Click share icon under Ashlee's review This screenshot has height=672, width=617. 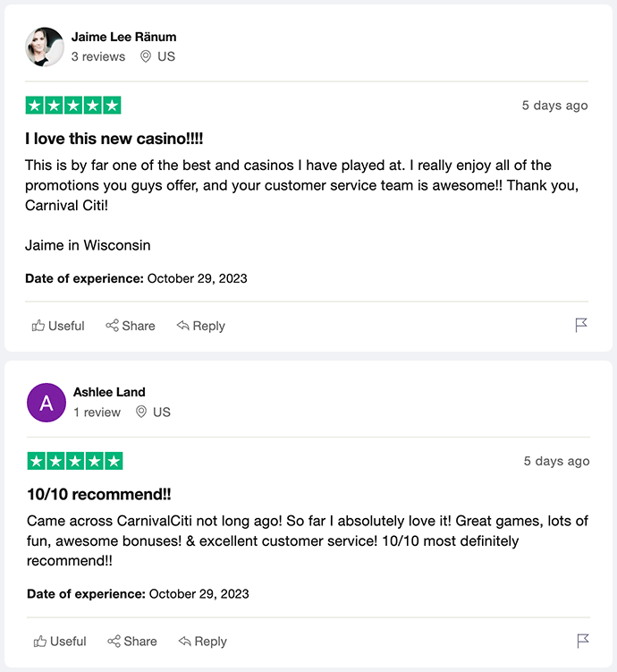[x=114, y=642]
